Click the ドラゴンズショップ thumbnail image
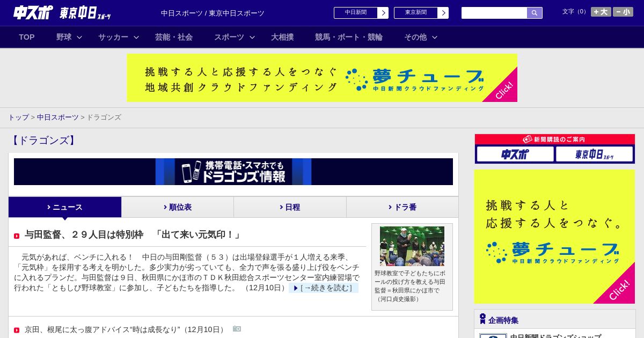This screenshot has height=338, width=644. 493,336
